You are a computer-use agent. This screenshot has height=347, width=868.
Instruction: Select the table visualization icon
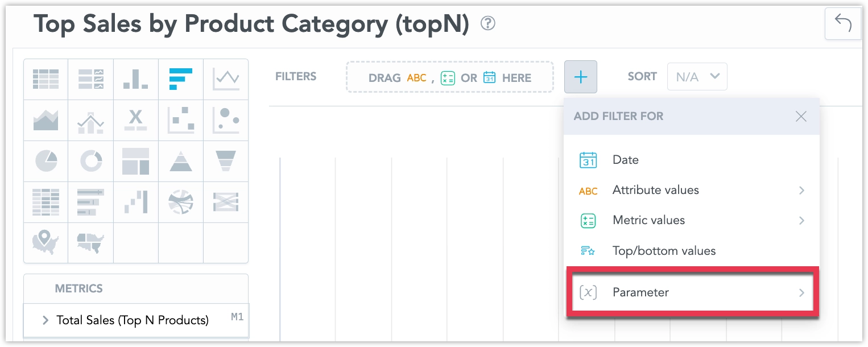tap(46, 80)
